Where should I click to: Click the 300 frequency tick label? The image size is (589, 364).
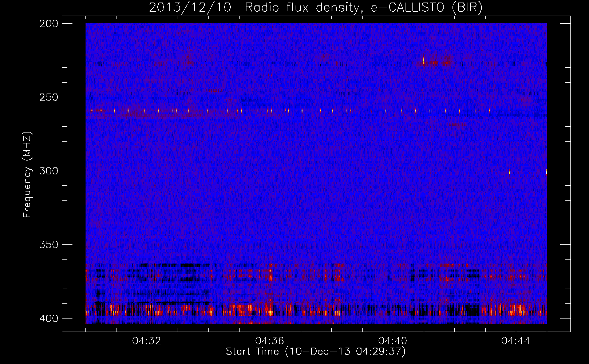tap(49, 171)
